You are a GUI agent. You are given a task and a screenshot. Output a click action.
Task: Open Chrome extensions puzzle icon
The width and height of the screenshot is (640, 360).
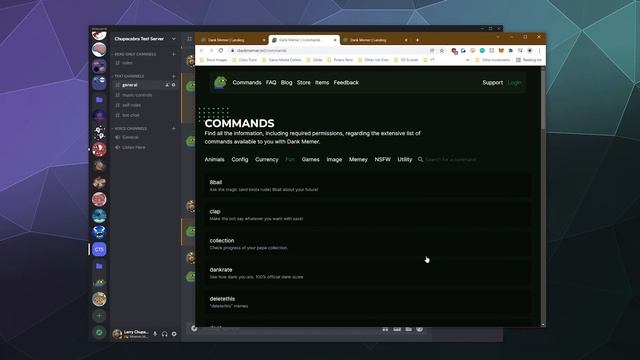click(511, 51)
